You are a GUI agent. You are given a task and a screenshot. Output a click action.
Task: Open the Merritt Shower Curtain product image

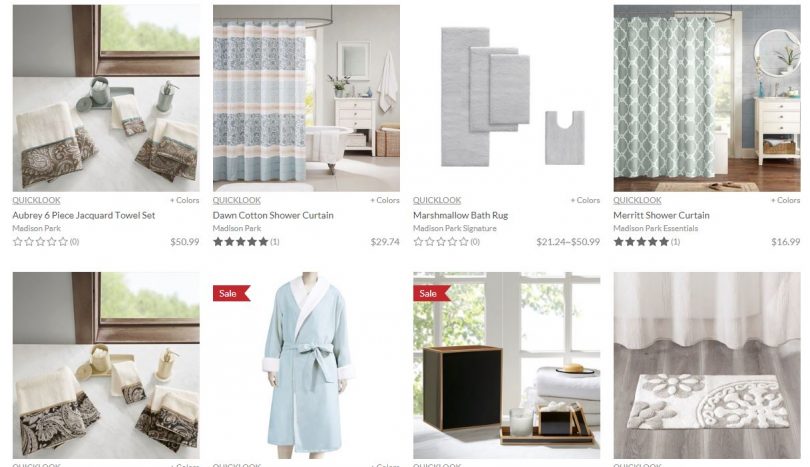click(707, 98)
